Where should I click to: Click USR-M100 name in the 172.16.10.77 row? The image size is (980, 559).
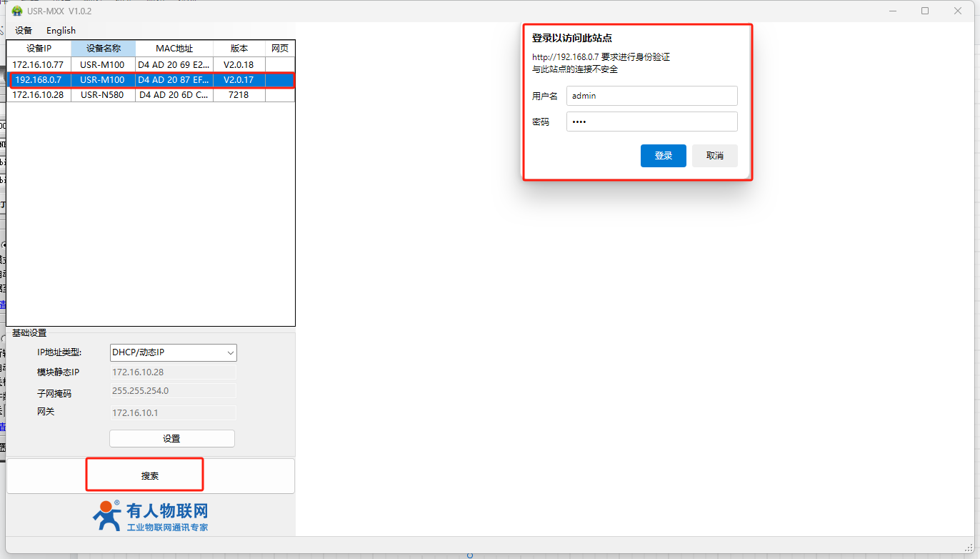[x=103, y=65]
